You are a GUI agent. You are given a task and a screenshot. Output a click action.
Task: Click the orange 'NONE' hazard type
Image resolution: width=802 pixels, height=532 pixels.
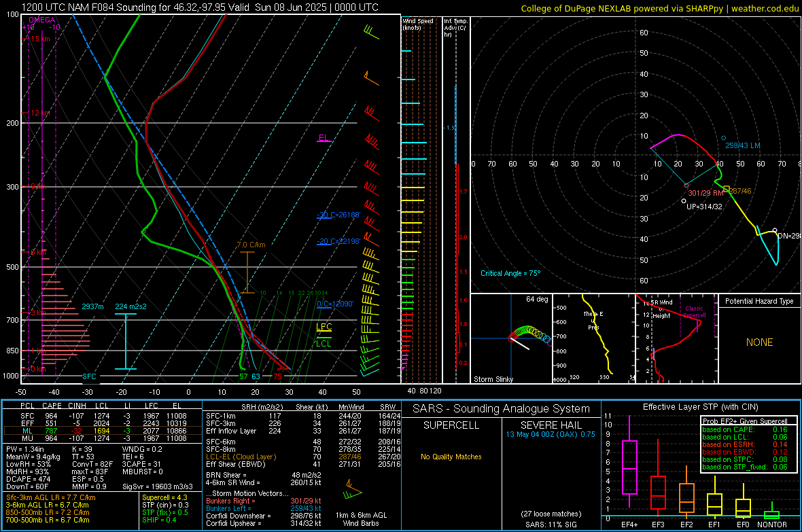(759, 342)
